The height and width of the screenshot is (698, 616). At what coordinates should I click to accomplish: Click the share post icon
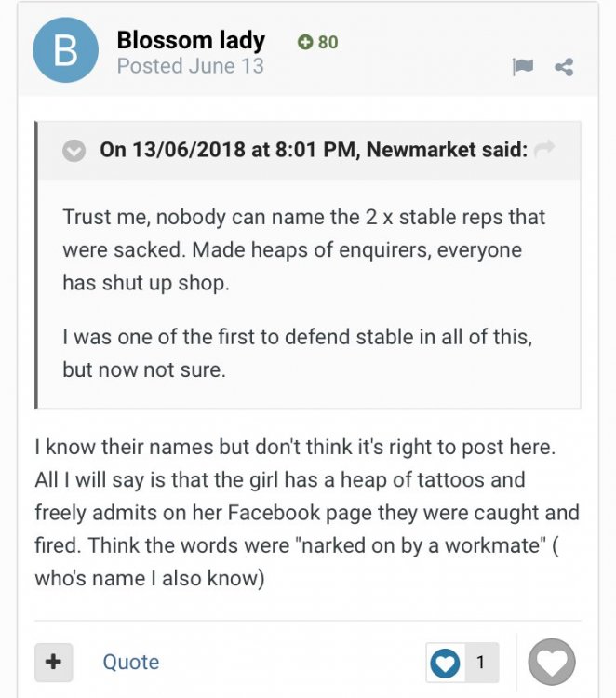(563, 67)
